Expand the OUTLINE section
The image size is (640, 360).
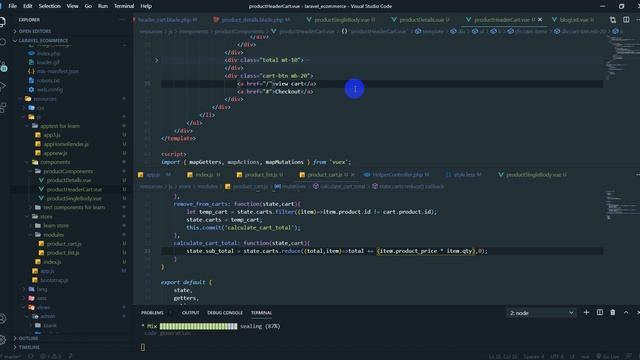[x=28, y=338]
